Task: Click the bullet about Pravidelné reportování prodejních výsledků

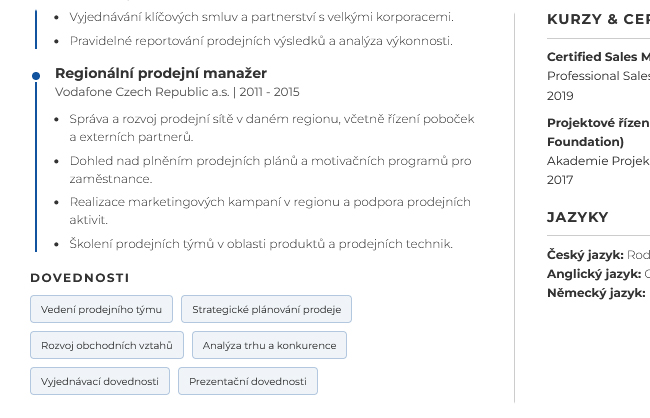Action: (x=261, y=41)
